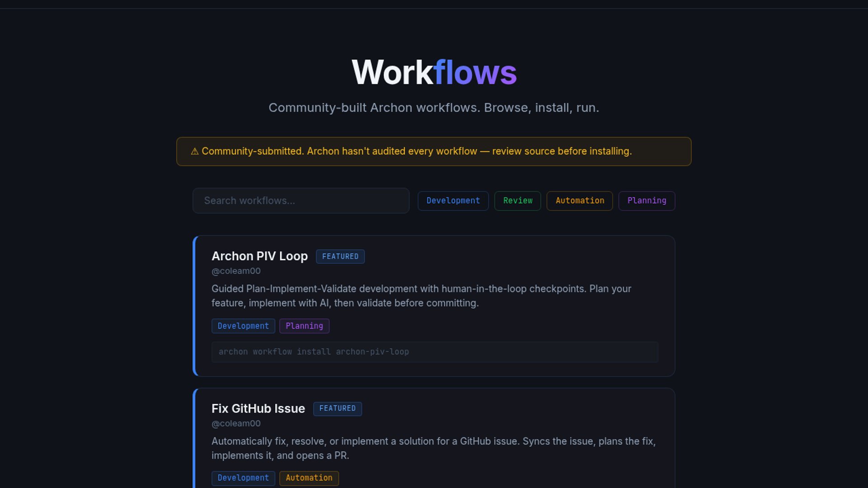The image size is (868, 488).
Task: Filter workflows by Planning category
Action: (x=646, y=201)
